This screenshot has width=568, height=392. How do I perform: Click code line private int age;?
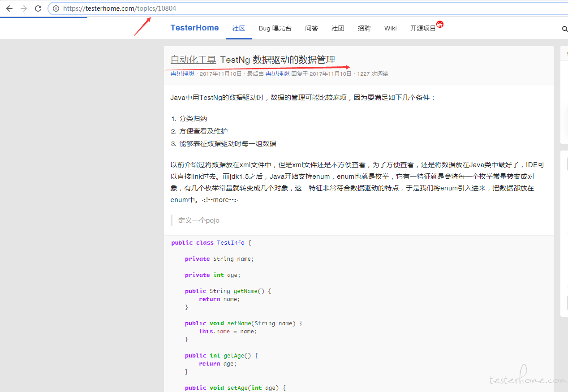(213, 275)
